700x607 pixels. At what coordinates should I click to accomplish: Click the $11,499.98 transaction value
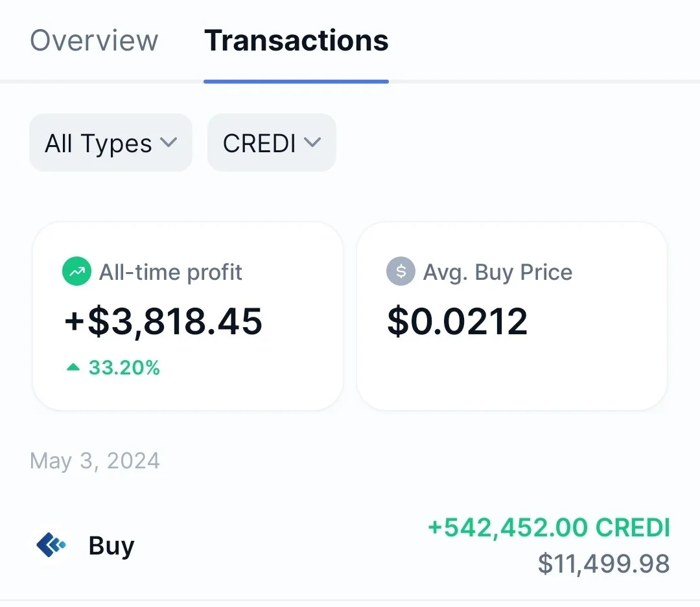tap(603, 563)
